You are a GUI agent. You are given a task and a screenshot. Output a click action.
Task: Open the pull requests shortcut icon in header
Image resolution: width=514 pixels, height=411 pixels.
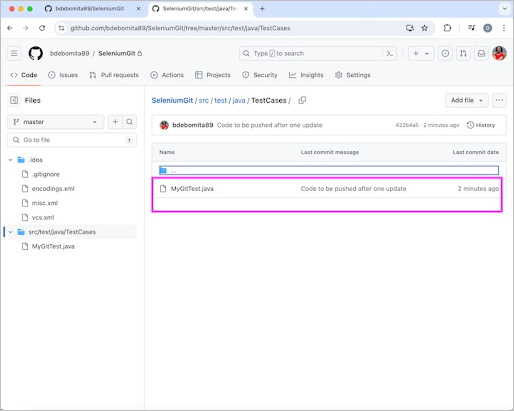463,53
